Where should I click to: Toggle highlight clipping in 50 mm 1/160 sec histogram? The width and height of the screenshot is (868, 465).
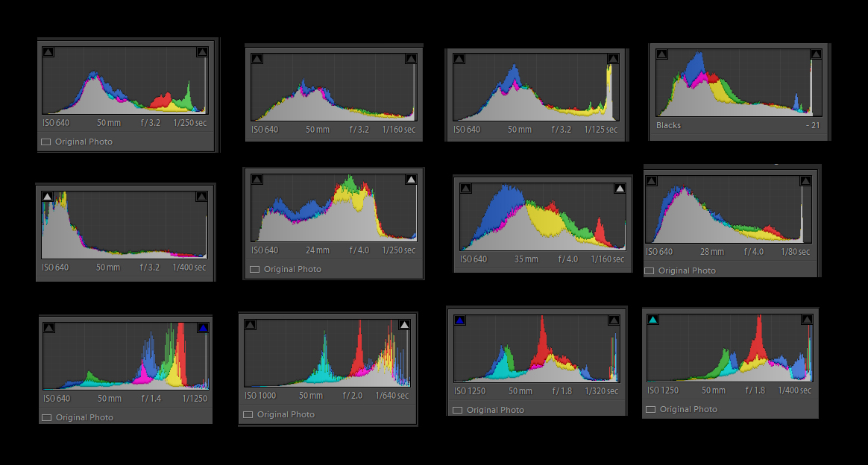click(x=411, y=59)
